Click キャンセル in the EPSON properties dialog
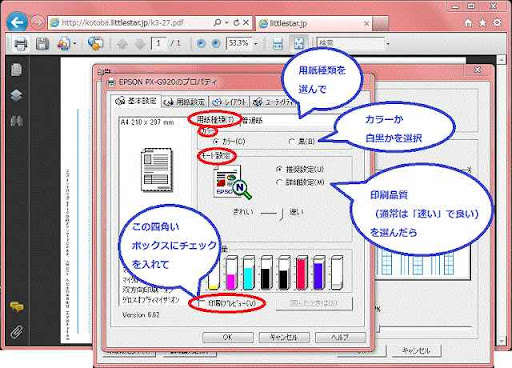512x368 pixels. pos(284,337)
